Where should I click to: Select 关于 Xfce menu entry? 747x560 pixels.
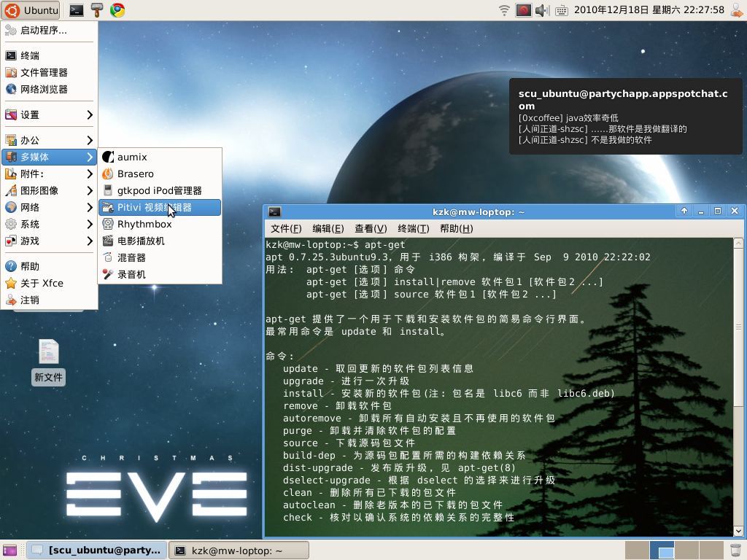tap(50, 284)
